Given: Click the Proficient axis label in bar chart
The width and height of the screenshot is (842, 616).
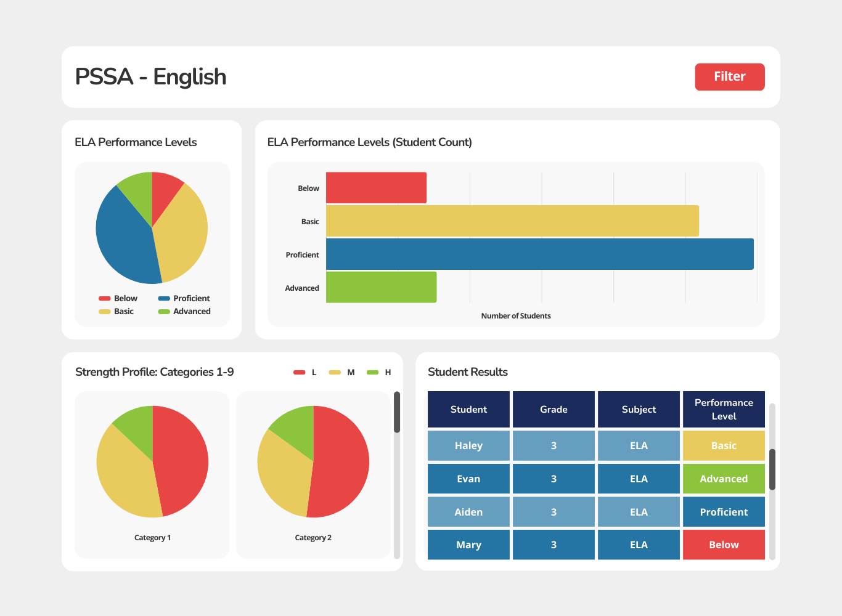Looking at the screenshot, I should pyautogui.click(x=302, y=255).
